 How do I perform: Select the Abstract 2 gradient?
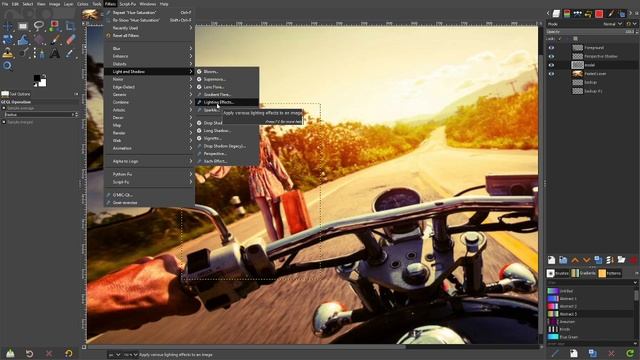coord(590,306)
